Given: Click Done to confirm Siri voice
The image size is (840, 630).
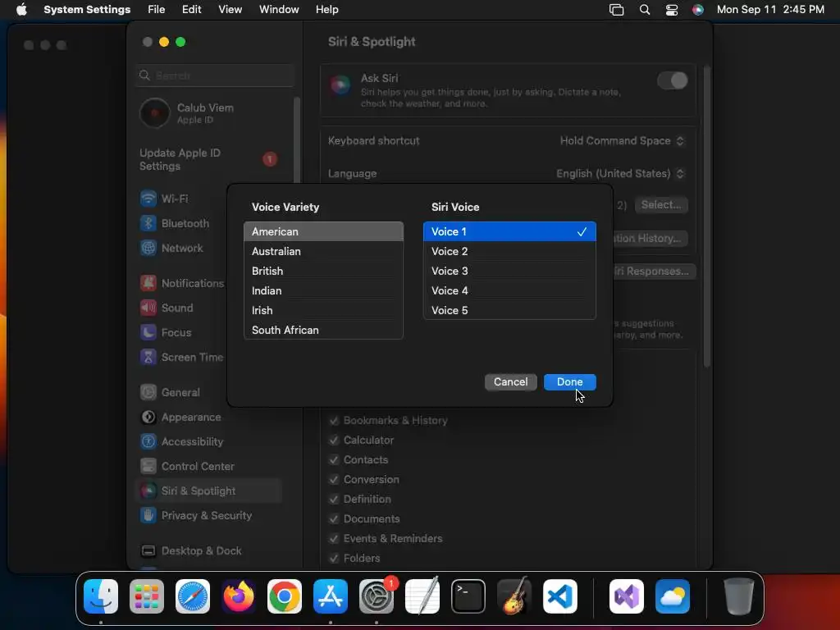Looking at the screenshot, I should tap(569, 382).
